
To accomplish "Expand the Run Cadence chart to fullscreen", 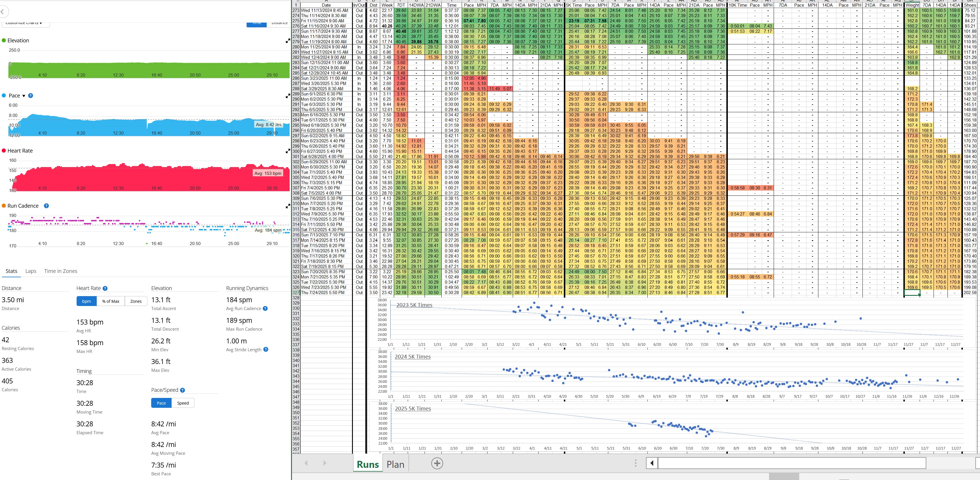I will 288,206.
